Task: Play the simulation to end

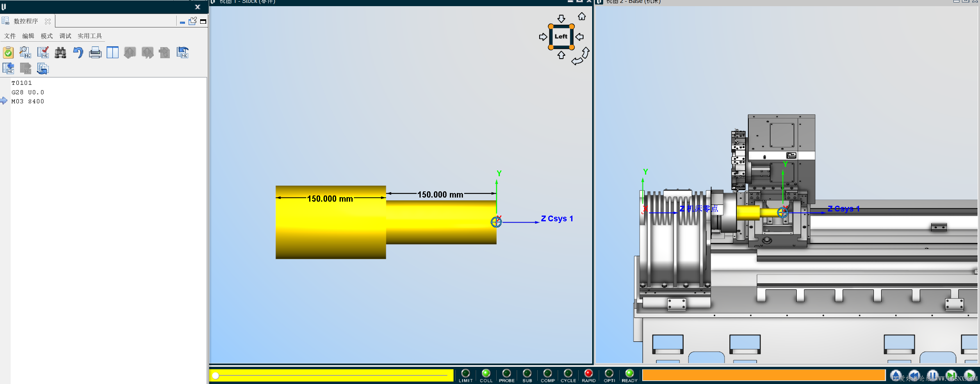Action: point(970,375)
